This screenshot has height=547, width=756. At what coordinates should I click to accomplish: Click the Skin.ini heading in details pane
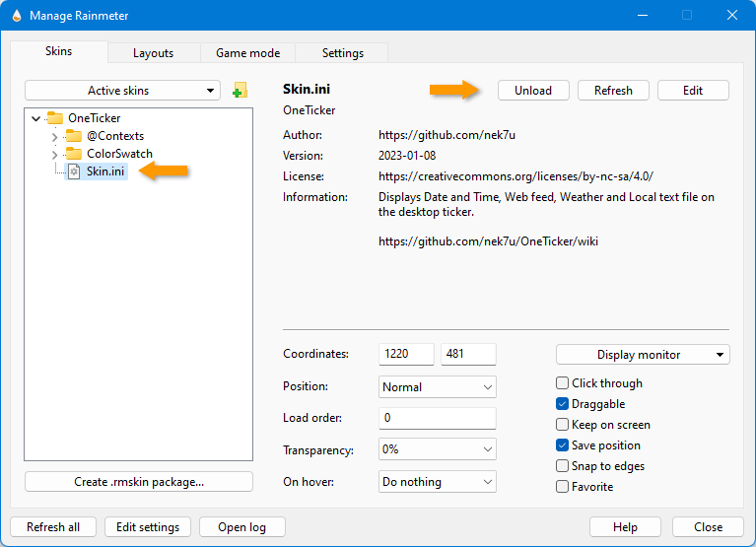(x=307, y=89)
